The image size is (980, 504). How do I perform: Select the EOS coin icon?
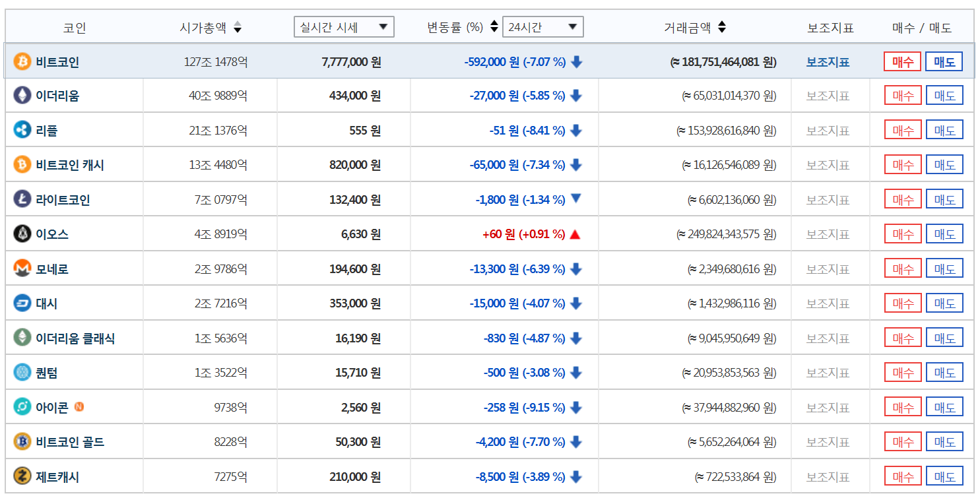coord(21,233)
